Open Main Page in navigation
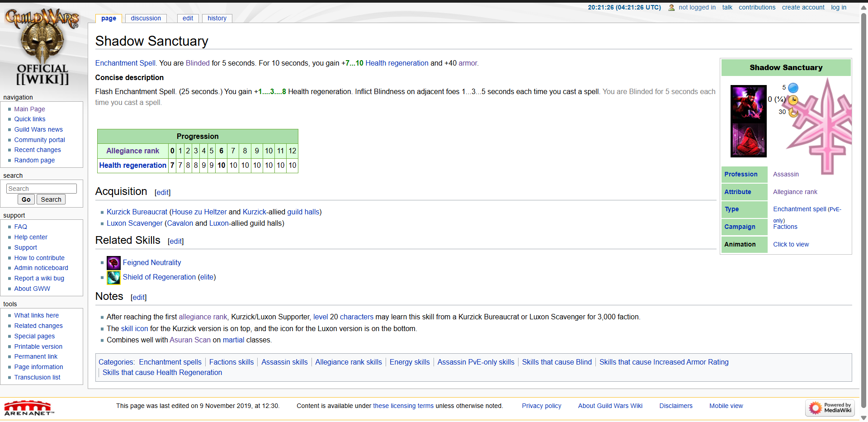The image size is (868, 422). click(x=29, y=109)
